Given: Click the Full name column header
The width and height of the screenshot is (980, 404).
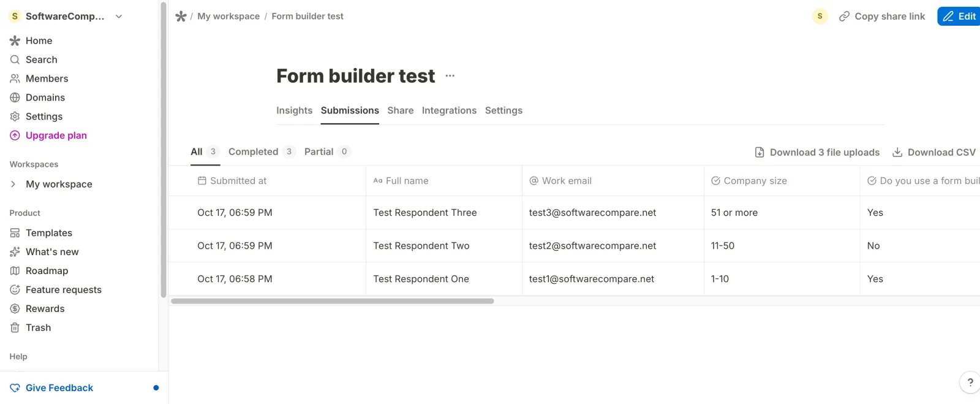Looking at the screenshot, I should 444,181.
